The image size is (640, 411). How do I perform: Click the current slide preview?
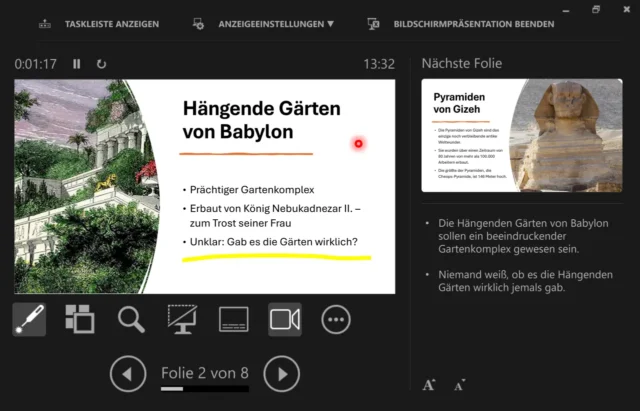(x=204, y=187)
